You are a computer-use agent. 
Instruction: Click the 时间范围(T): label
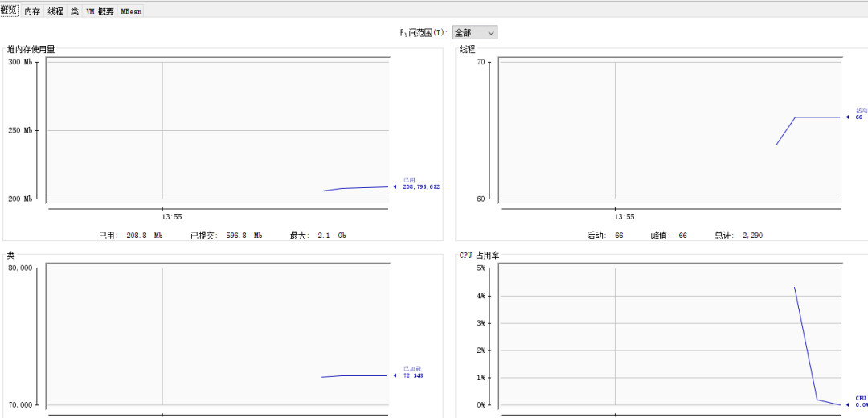[x=423, y=33]
